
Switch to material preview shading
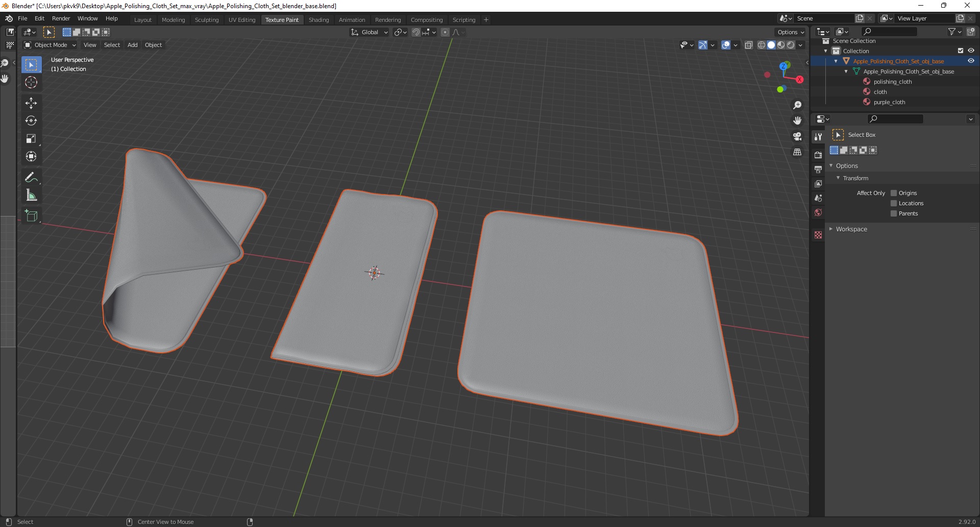pyautogui.click(x=781, y=45)
